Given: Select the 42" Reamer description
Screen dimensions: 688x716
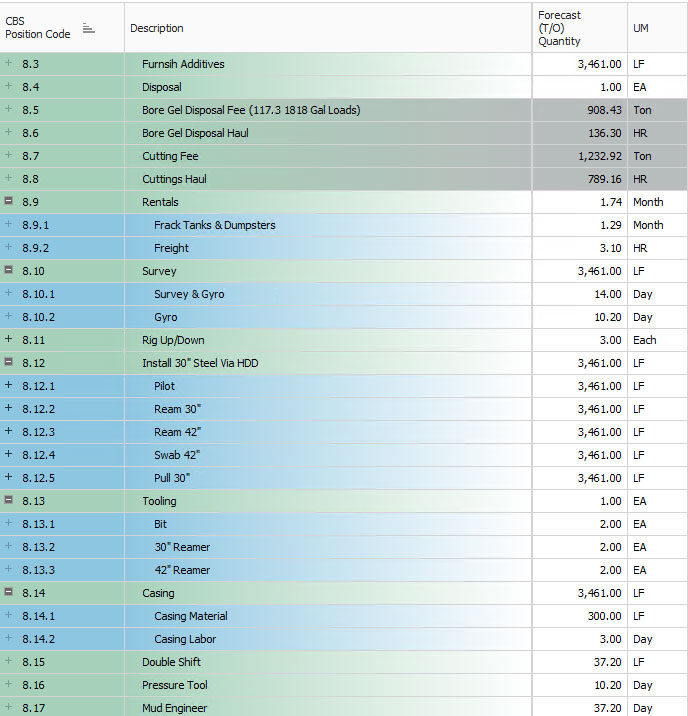Looking at the screenshot, I should pyautogui.click(x=182, y=570).
